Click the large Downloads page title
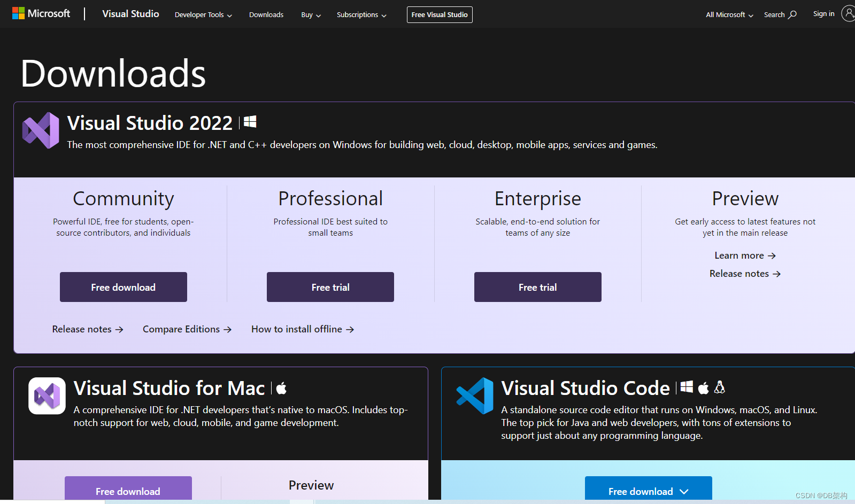Viewport: 855px width, 504px height. pos(113,73)
